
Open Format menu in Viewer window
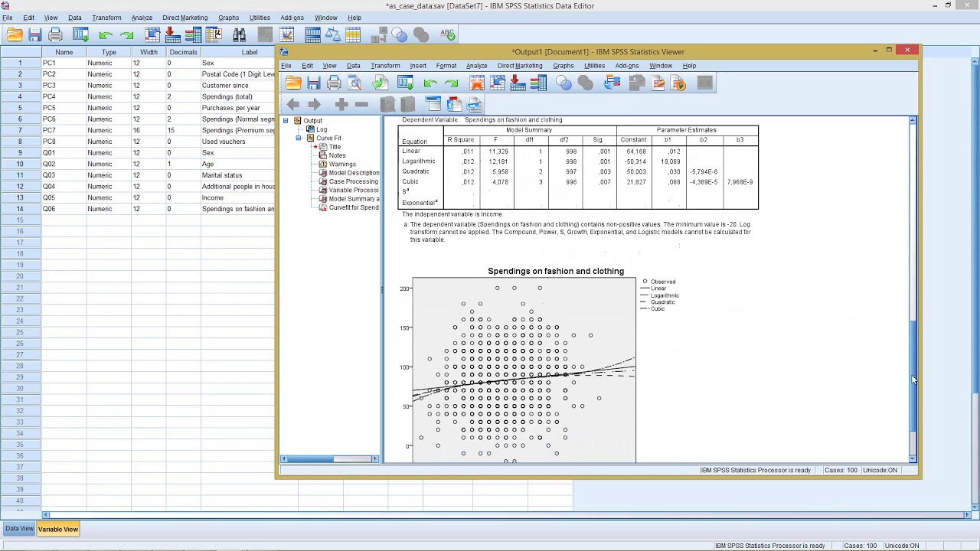tap(446, 66)
